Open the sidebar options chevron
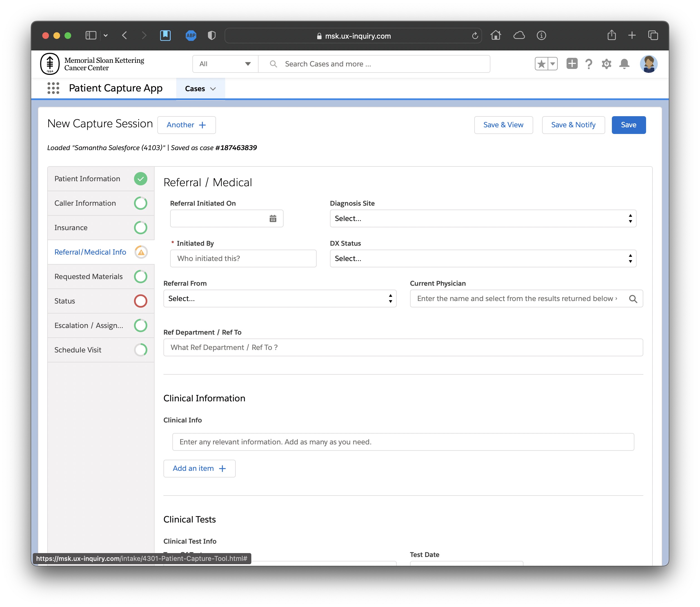This screenshot has width=700, height=607. pos(106,36)
